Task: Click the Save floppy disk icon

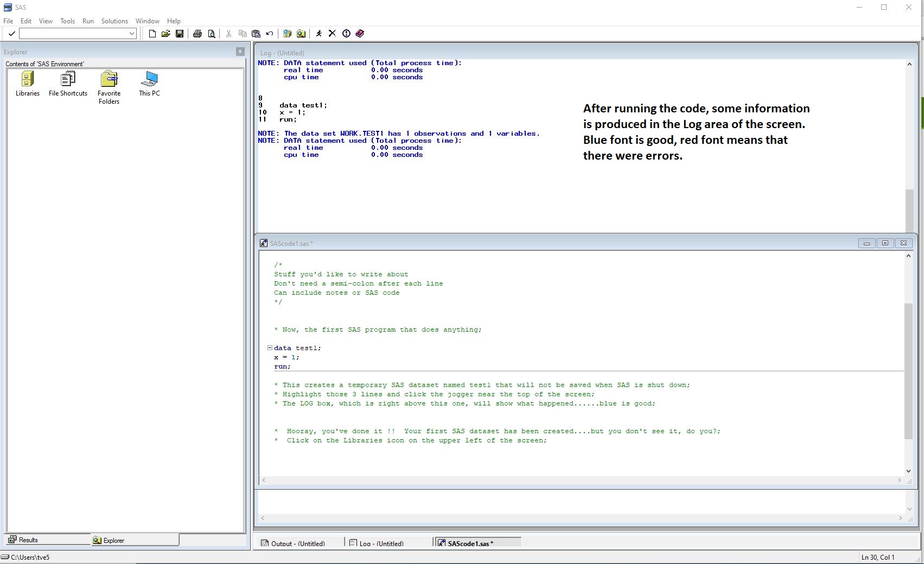Action: pyautogui.click(x=180, y=34)
